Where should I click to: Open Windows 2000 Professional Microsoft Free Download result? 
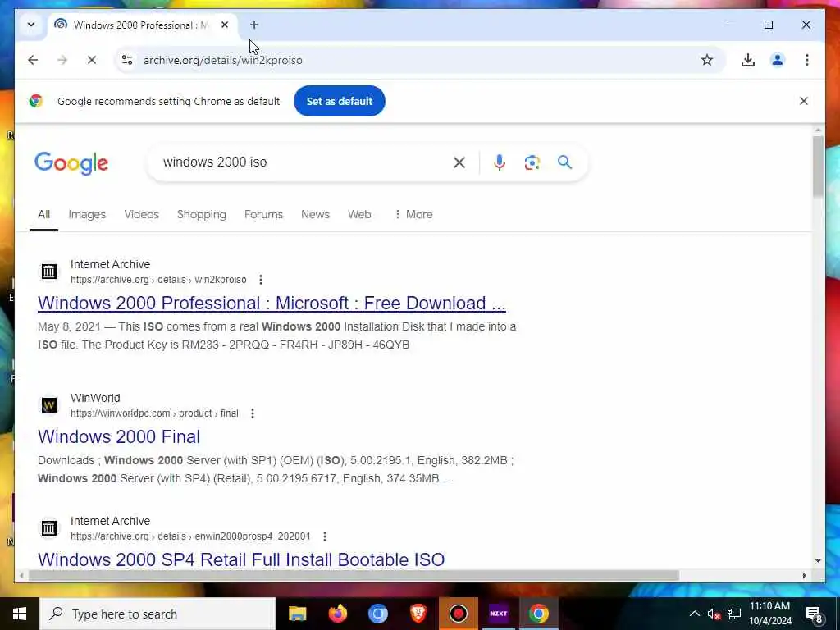coord(272,304)
